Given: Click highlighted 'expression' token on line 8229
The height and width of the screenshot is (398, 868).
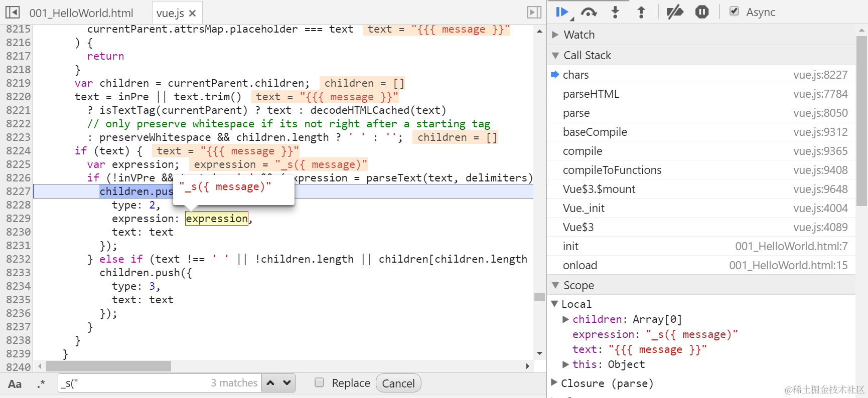Looking at the screenshot, I should [217, 219].
